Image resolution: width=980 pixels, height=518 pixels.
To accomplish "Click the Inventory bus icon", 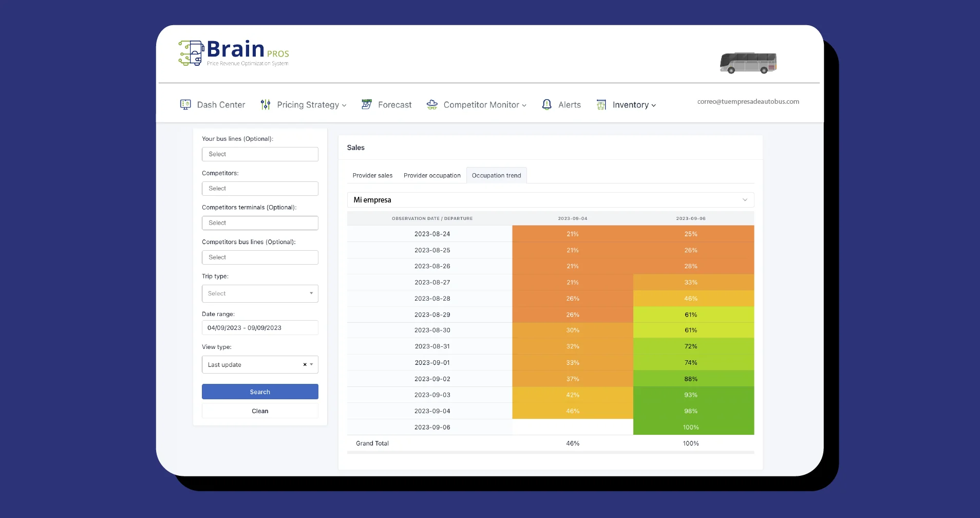I will (601, 105).
